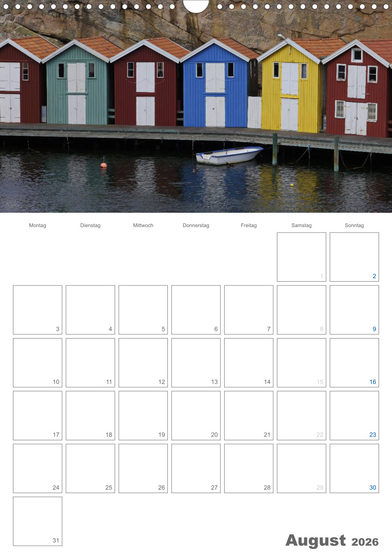Image resolution: width=392 pixels, height=555 pixels.
Task: Click the day cell numbered 5
Action: tap(143, 309)
